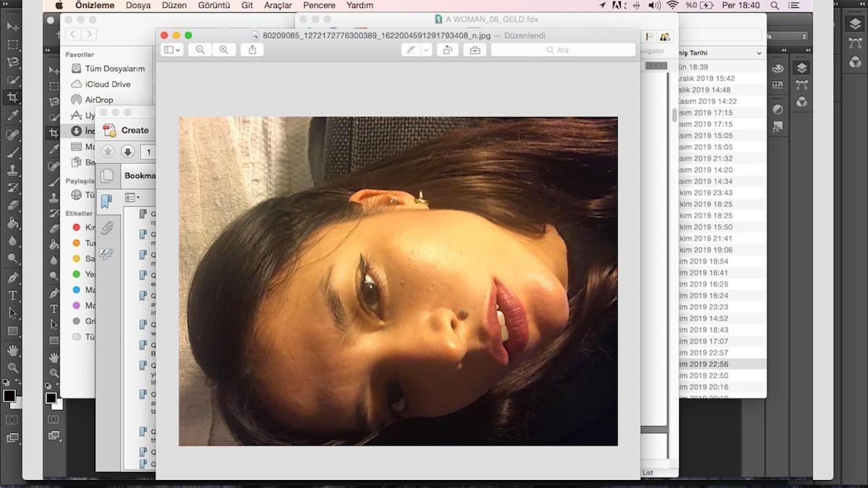The height and width of the screenshot is (488, 868).
Task: Open page thumbnails panel in Acrobat
Action: [107, 176]
